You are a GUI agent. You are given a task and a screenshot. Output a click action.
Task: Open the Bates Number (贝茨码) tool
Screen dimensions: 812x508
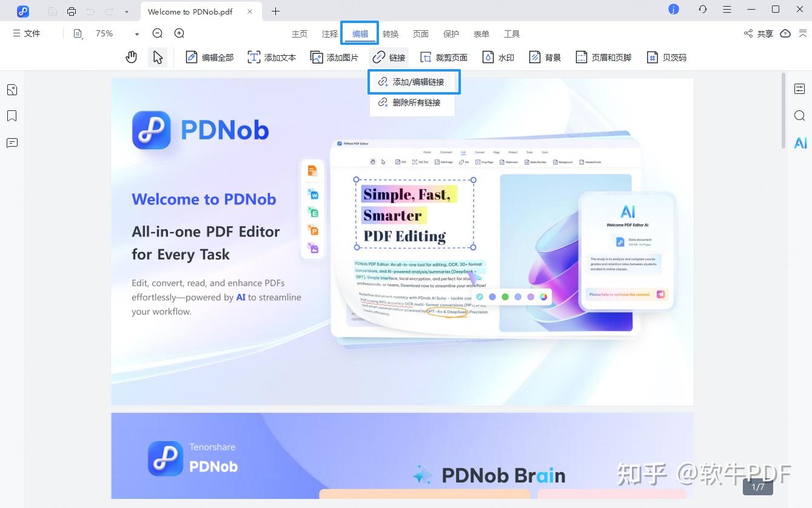pyautogui.click(x=666, y=58)
